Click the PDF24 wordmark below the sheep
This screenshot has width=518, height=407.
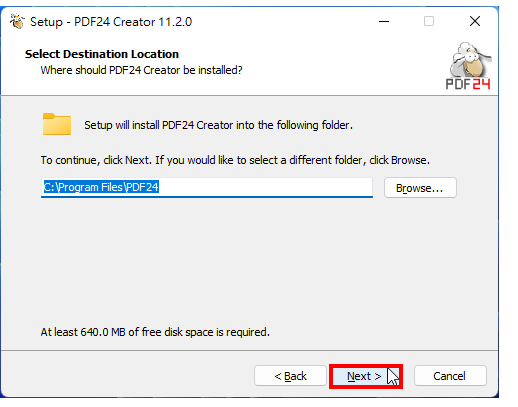[x=468, y=84]
